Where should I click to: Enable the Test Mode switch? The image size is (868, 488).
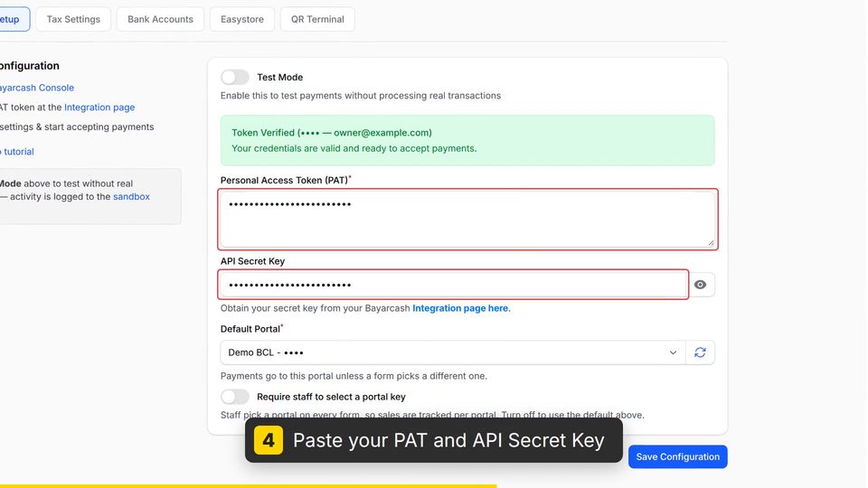(x=235, y=77)
